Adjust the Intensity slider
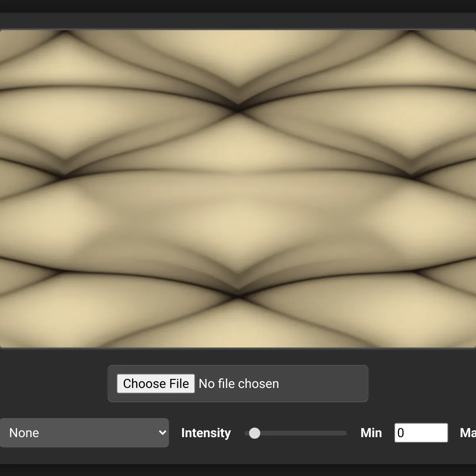Viewport: 476px width, 476px height. [x=296, y=433]
